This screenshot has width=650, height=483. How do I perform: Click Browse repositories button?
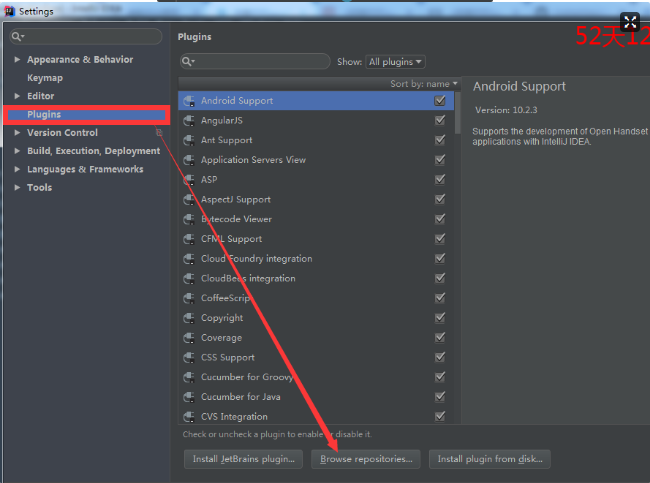[x=366, y=459]
